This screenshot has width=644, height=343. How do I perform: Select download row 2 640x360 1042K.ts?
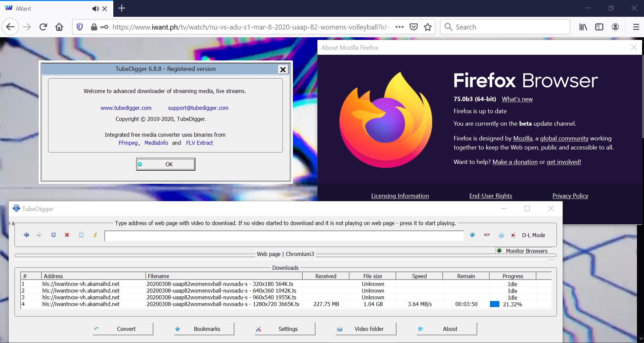[286, 291]
